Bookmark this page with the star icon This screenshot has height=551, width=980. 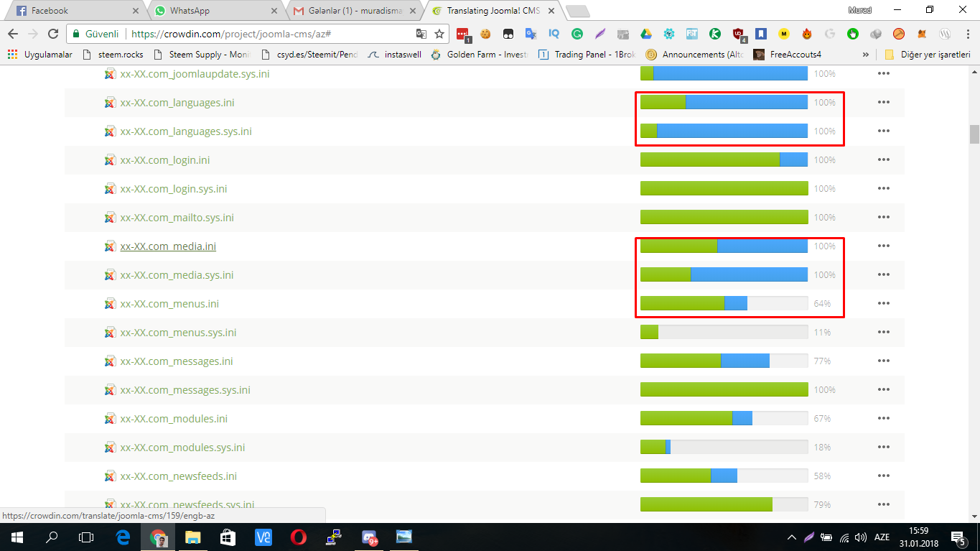pos(439,34)
